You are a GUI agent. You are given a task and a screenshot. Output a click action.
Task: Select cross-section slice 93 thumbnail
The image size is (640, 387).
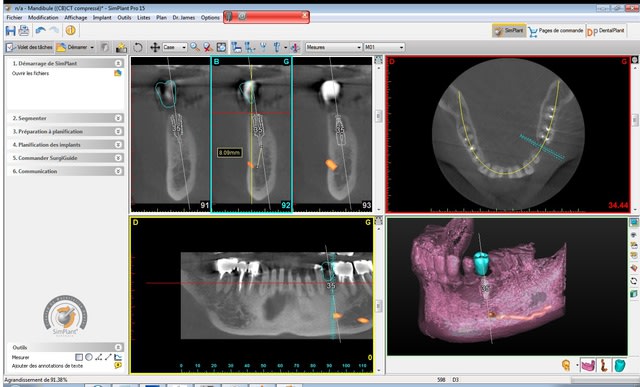[332, 134]
